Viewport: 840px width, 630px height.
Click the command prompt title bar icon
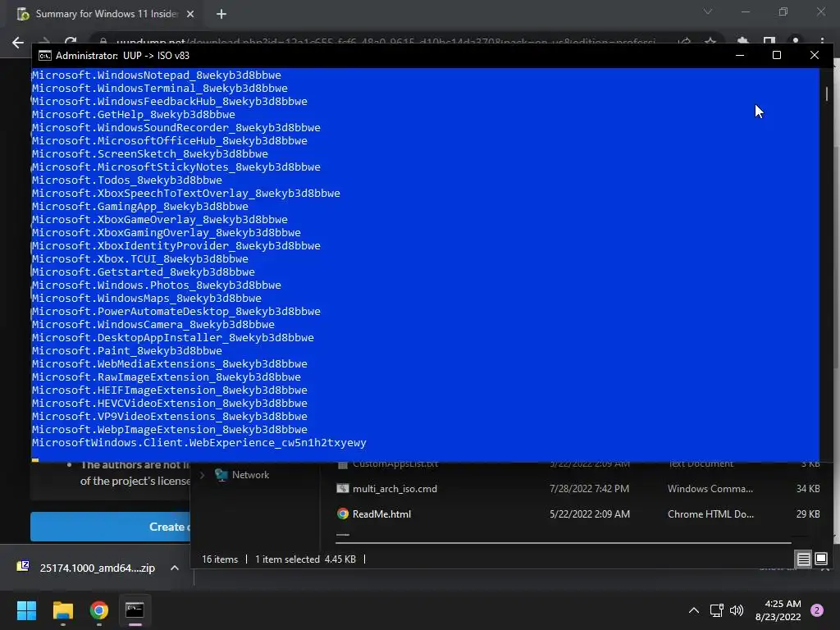tap(45, 56)
